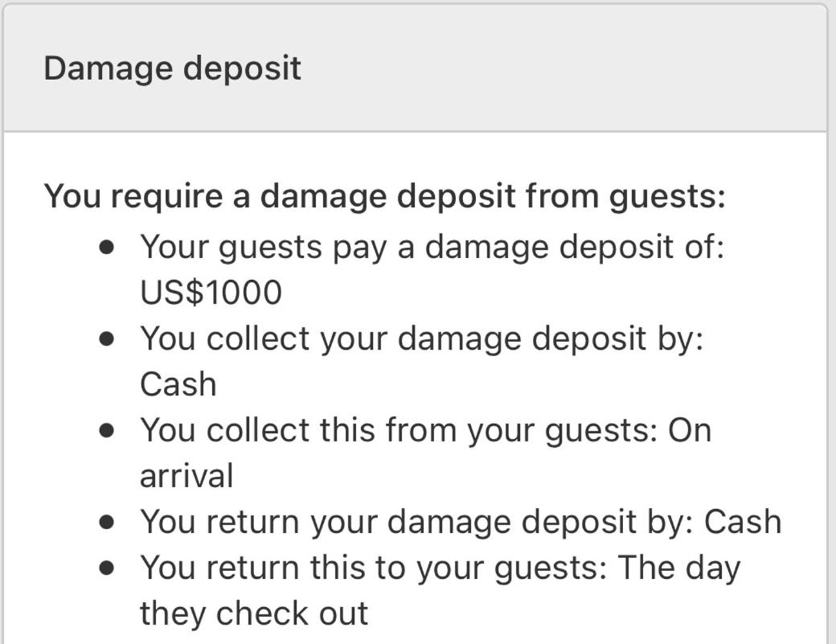Viewport: 836px width, 644px height.
Task: Select the Cash value in the return method line
Action: coord(744,522)
